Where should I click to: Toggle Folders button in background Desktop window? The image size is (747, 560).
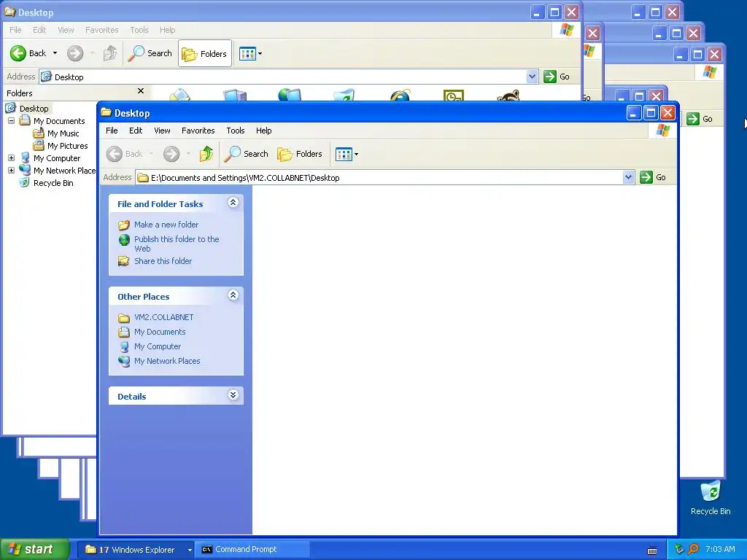point(205,53)
